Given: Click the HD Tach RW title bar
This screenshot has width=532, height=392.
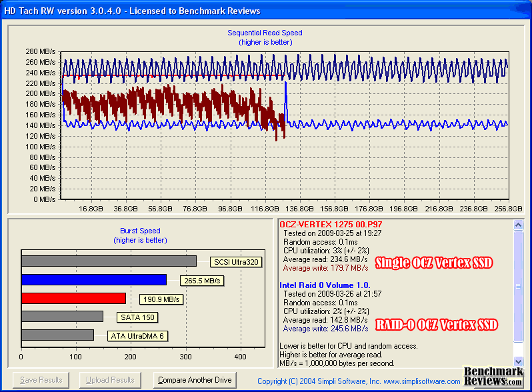Looking at the screenshot, I should [x=266, y=11].
